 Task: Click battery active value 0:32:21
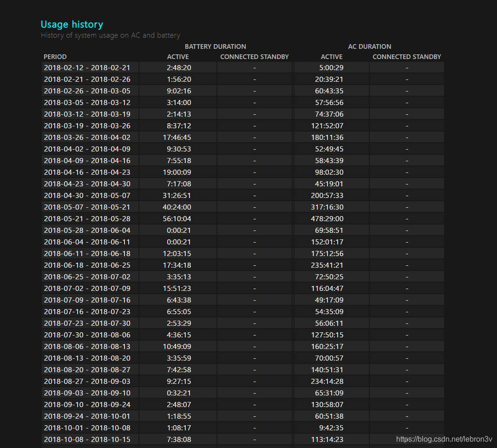point(179,393)
